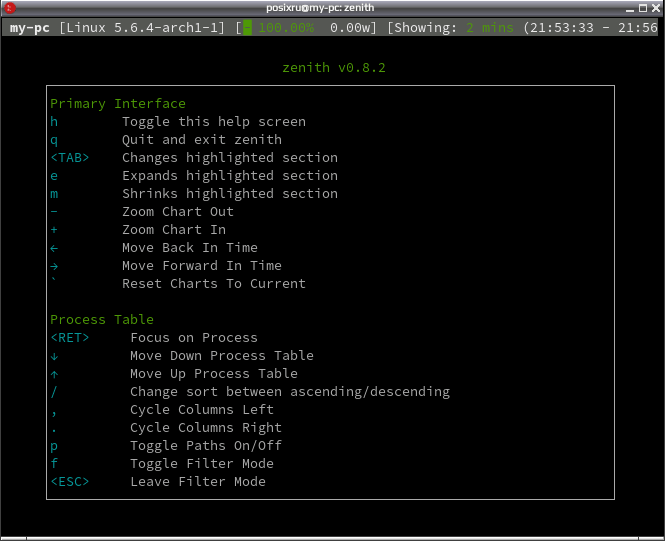
Task: Close the zenith terminal window
Action: [656, 8]
